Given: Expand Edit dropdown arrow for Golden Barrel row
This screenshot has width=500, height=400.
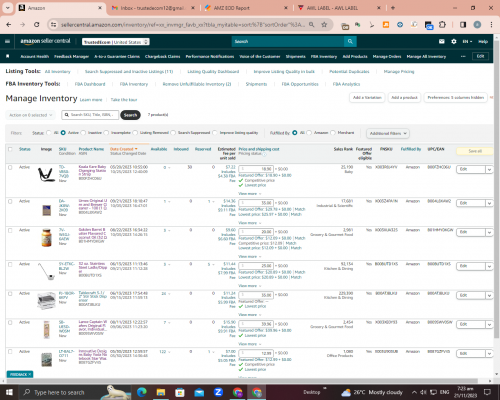Looking at the screenshot, I should pos(489,232).
